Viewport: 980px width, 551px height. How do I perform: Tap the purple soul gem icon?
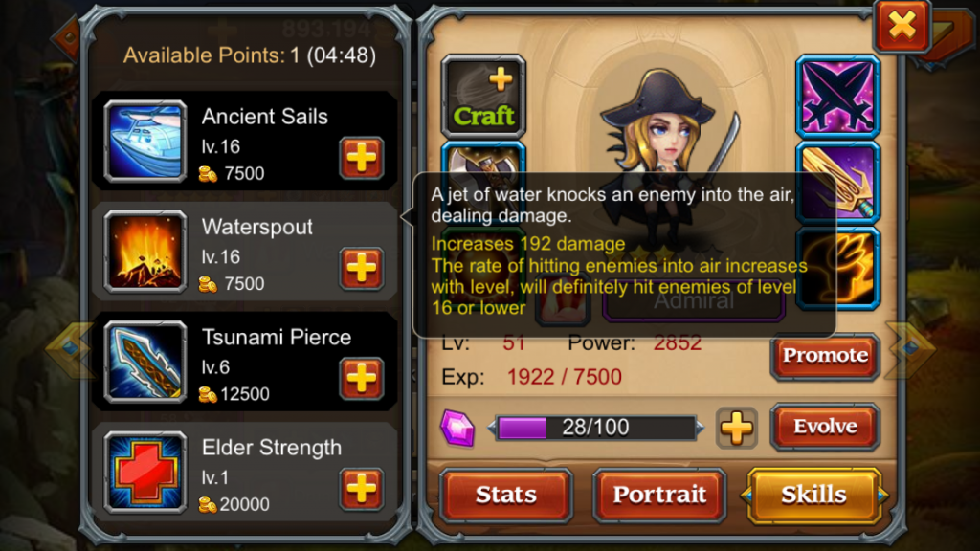tap(457, 429)
